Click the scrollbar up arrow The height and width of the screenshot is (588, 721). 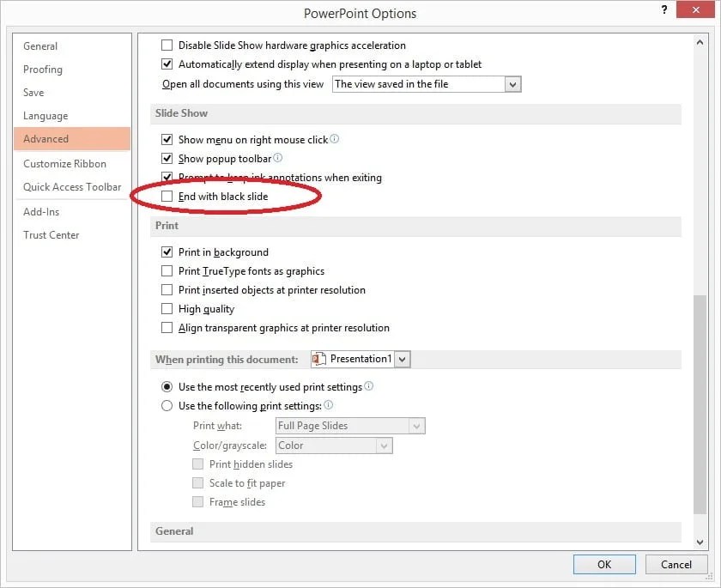tap(700, 42)
